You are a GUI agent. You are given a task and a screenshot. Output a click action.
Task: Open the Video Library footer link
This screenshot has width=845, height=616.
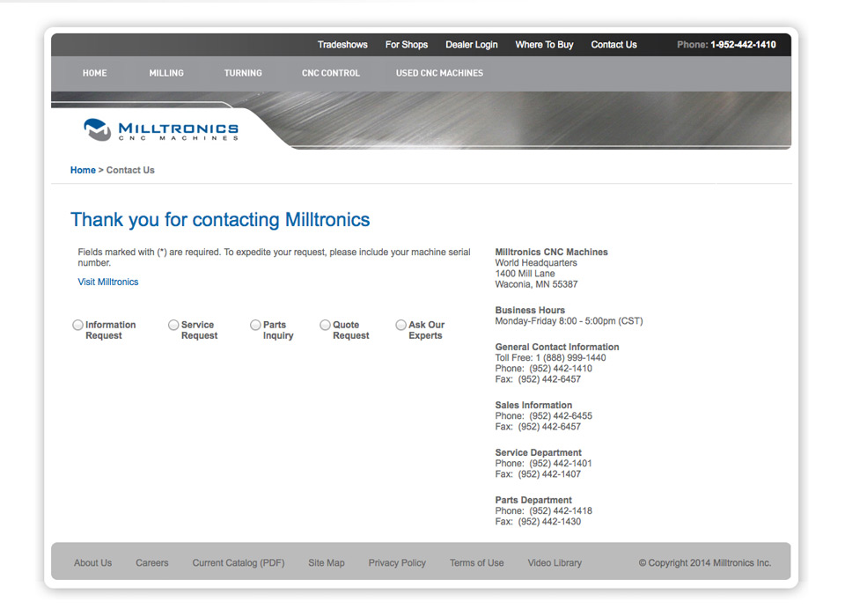click(555, 562)
